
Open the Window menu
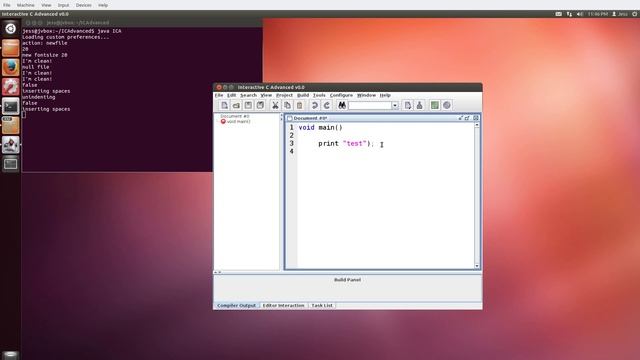pos(366,95)
